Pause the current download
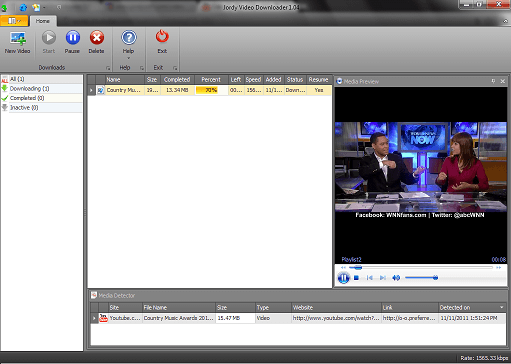The image size is (511, 364). pos(72,38)
